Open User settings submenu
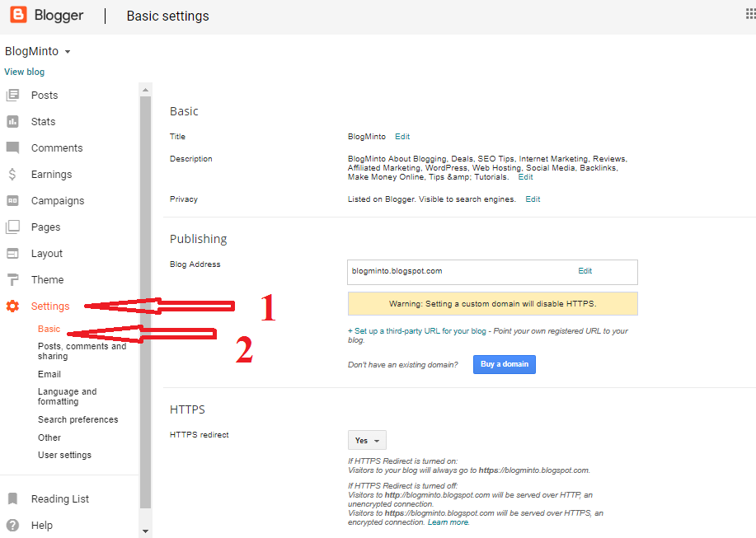The image size is (756, 538). click(x=64, y=455)
